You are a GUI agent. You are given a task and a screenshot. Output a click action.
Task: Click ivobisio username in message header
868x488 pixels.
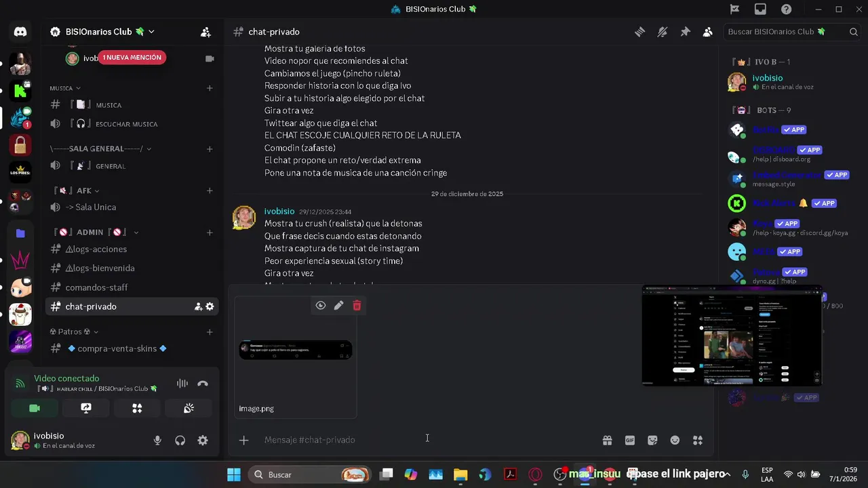click(x=279, y=211)
